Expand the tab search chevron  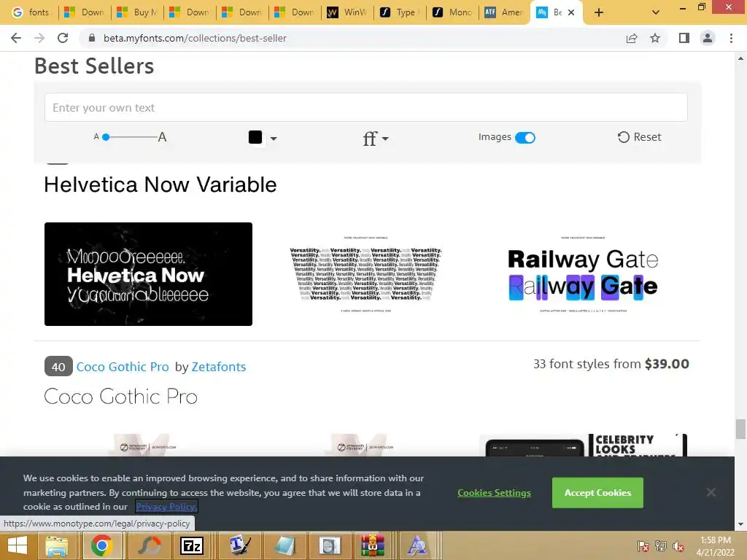[656, 12]
